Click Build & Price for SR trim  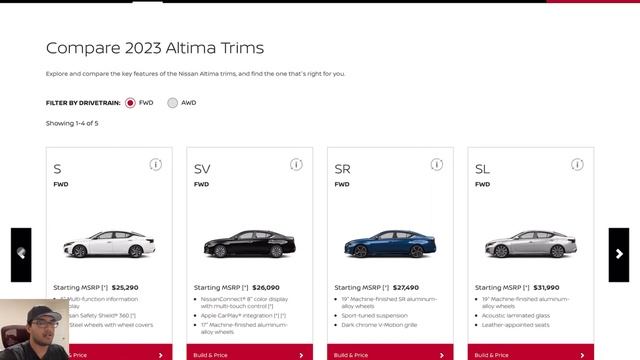[390, 353]
